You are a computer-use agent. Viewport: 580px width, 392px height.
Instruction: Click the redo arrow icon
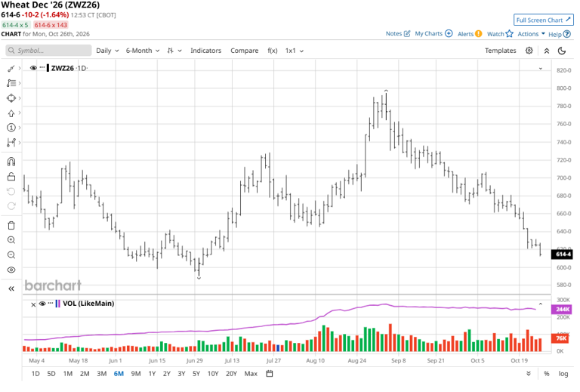point(11,206)
